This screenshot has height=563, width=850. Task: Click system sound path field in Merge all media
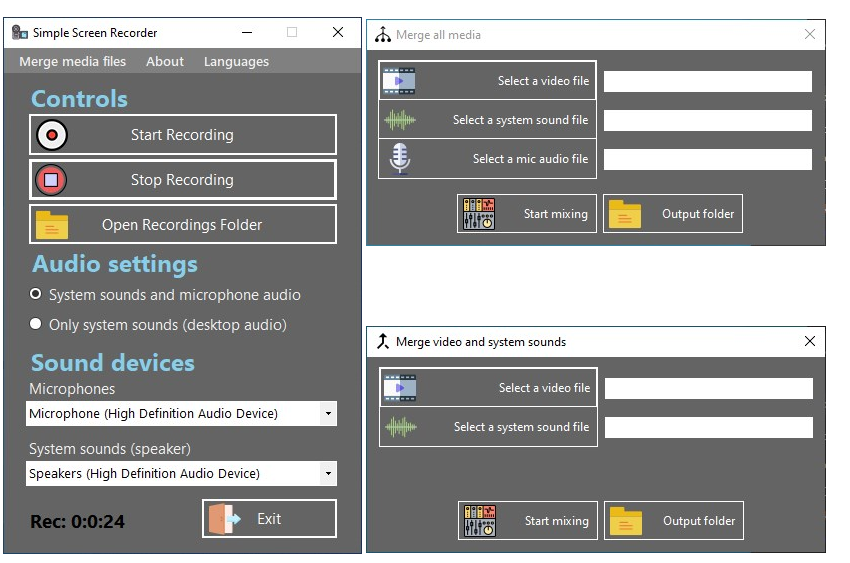708,120
